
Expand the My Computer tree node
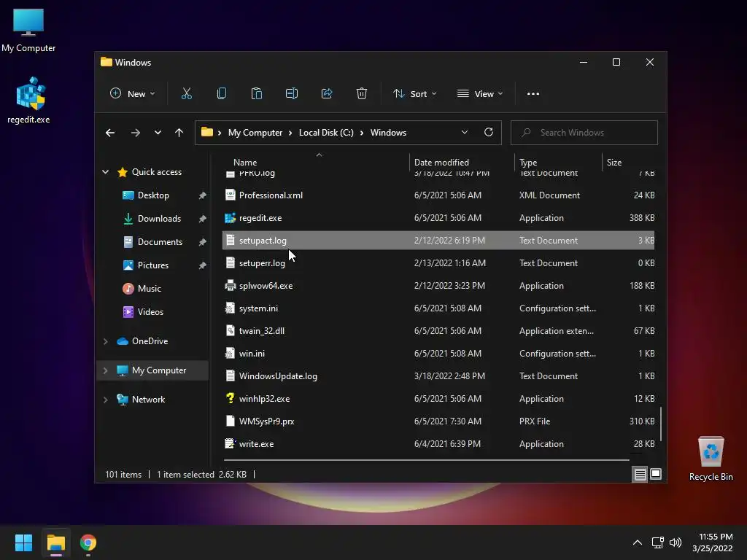(x=105, y=370)
